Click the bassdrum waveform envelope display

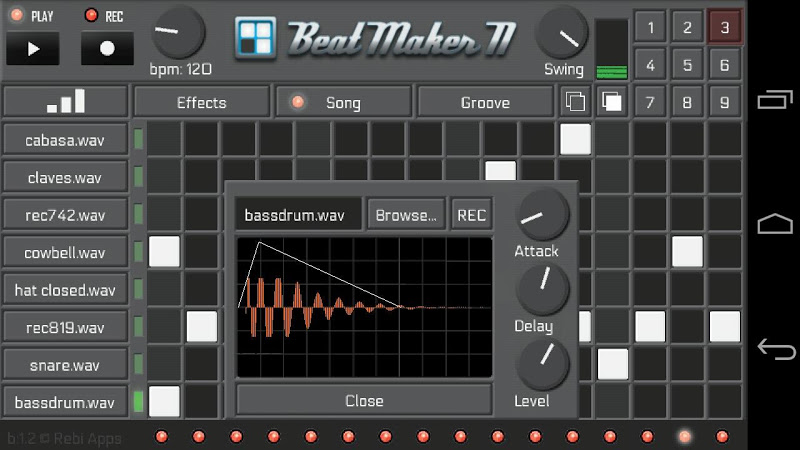[x=364, y=307]
